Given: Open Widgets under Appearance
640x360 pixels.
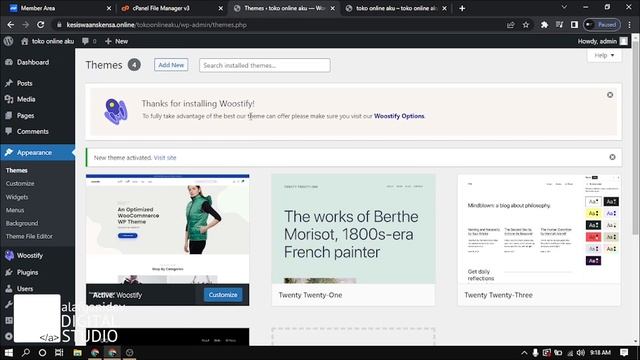Looking at the screenshot, I should [17, 197].
